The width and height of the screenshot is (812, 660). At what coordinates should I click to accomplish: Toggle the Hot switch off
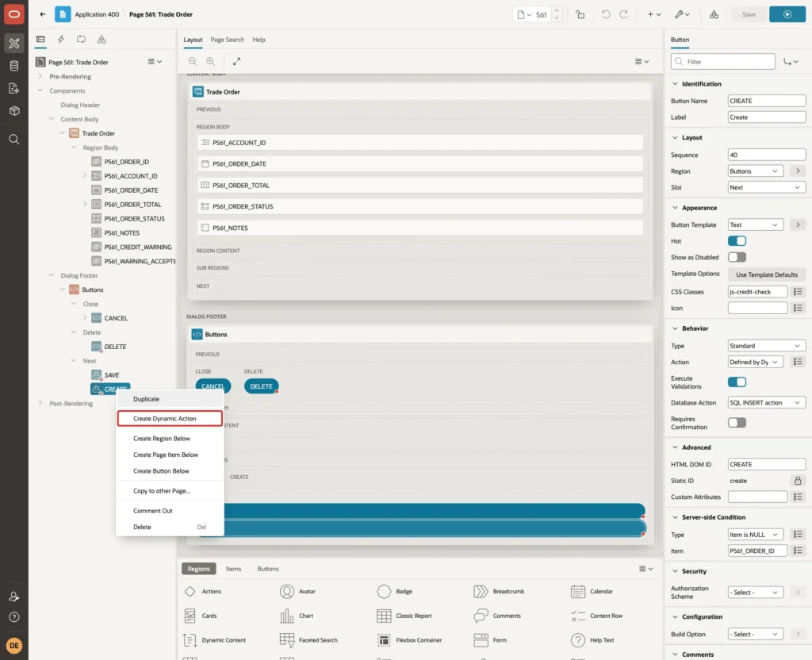pyautogui.click(x=737, y=241)
